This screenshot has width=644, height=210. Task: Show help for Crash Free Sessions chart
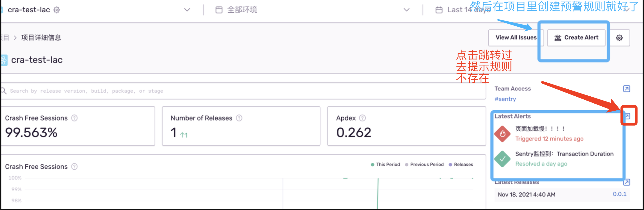pos(74,166)
